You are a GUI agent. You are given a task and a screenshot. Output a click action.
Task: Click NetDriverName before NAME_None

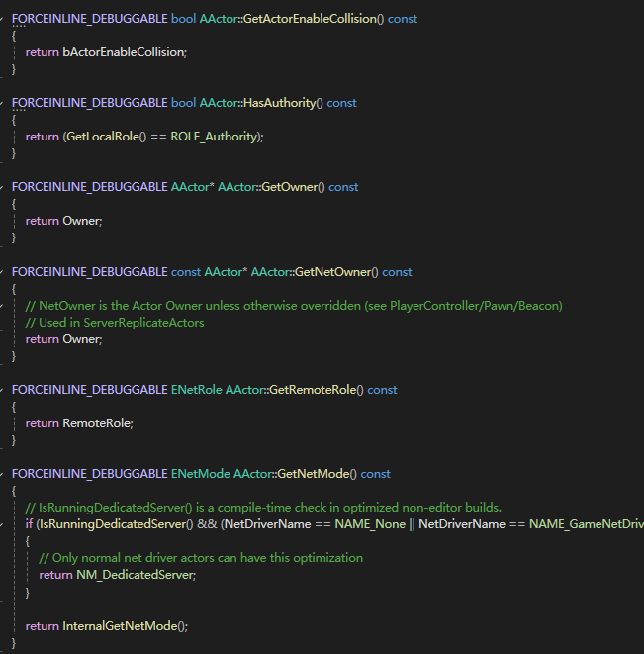pyautogui.click(x=268, y=524)
